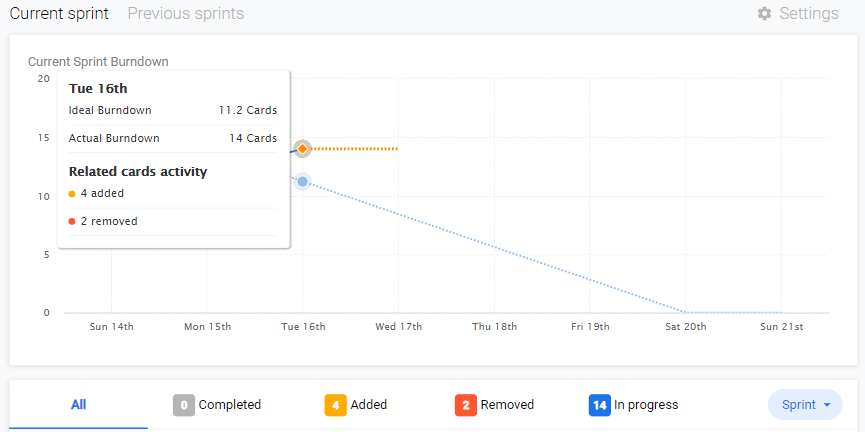Click the Sat 20th axis label
Image resolution: width=865 pixels, height=432 pixels.
[686, 327]
